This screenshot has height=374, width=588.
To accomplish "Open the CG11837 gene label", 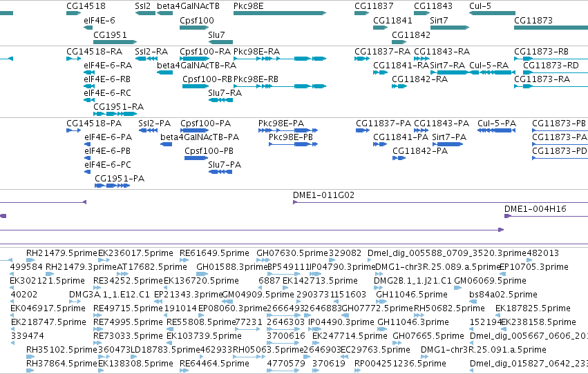I will point(374,6).
